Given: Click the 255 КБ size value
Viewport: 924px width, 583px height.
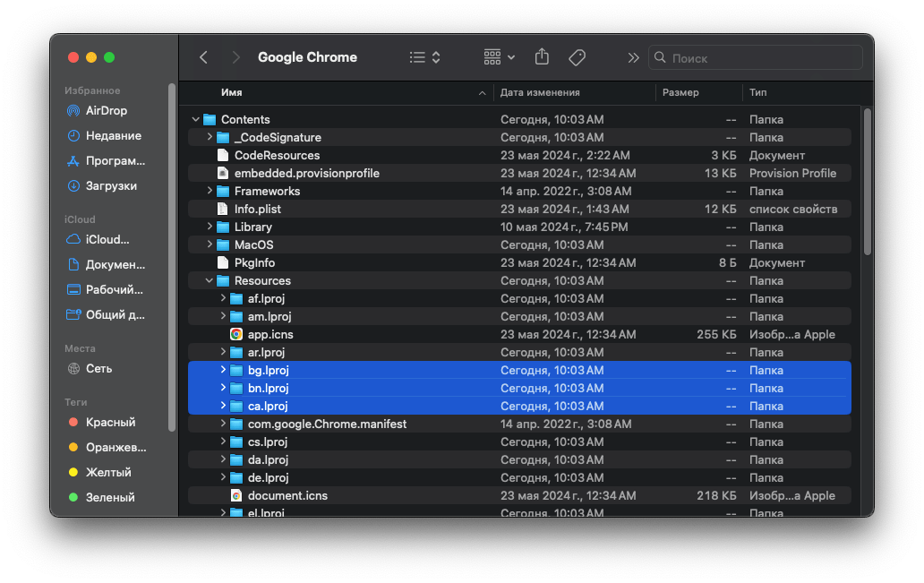Looking at the screenshot, I should click(x=716, y=334).
